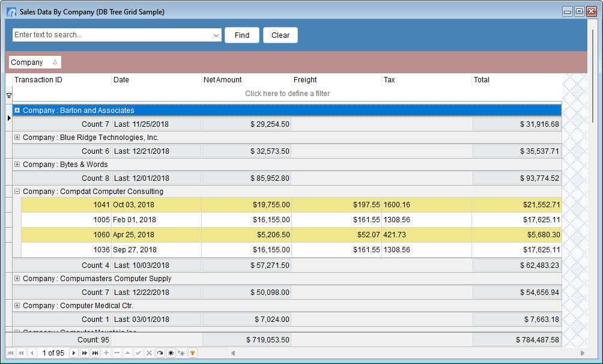603x364 pixels.
Task: Jump forward one page in navigator
Action: [85, 353]
